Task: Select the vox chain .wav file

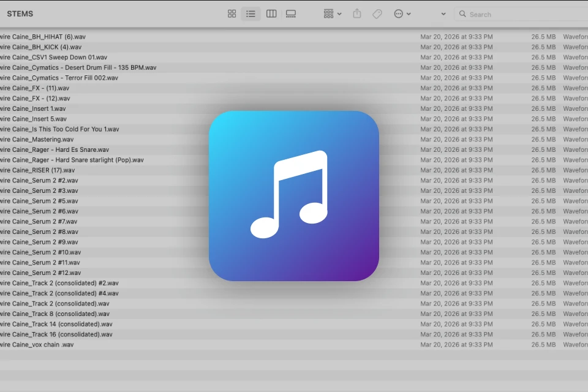Action: coord(37,344)
